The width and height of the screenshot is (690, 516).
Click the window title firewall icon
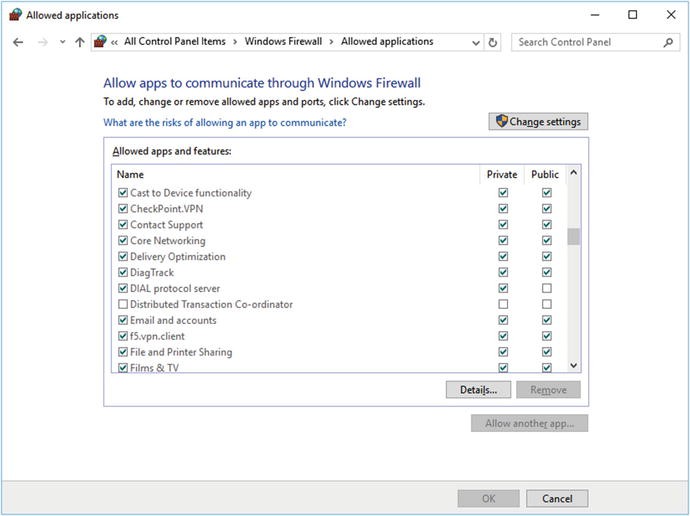pos(15,15)
